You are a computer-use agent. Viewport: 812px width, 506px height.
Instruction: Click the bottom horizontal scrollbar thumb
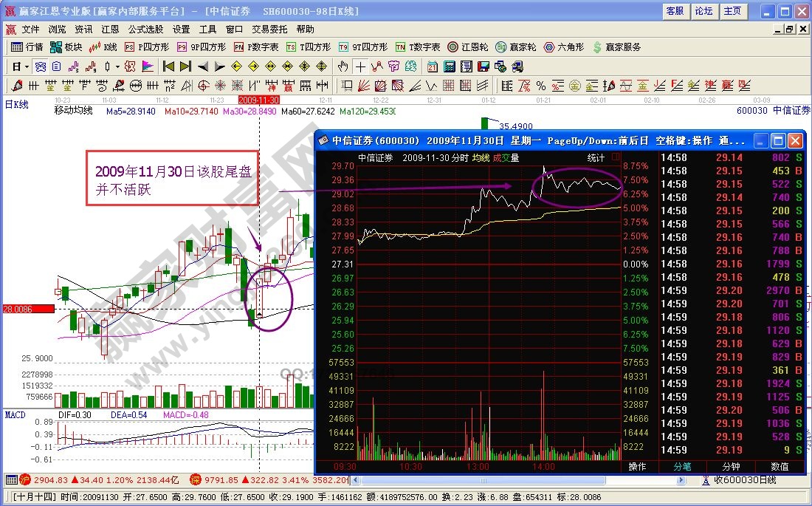tap(484, 481)
